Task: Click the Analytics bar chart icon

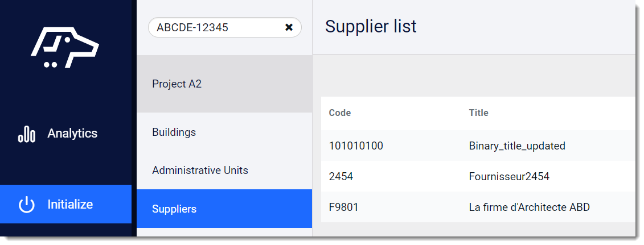Action: pyautogui.click(x=27, y=134)
